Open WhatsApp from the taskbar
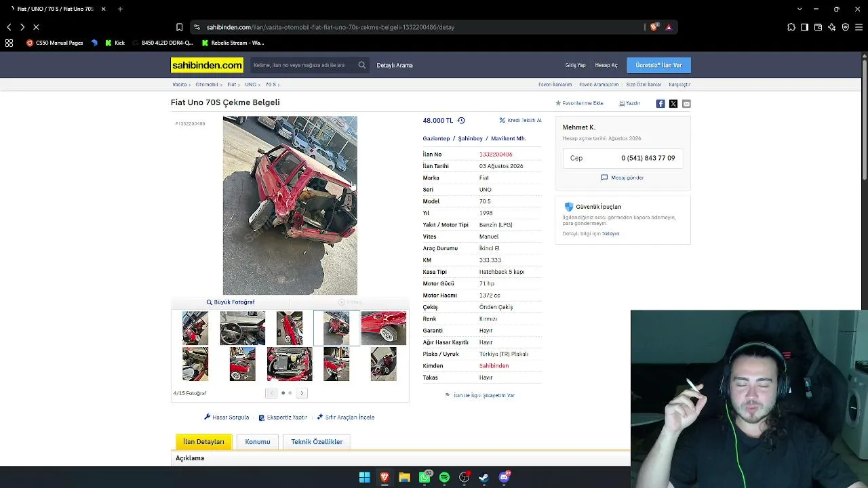This screenshot has width=868, height=488. click(x=425, y=477)
